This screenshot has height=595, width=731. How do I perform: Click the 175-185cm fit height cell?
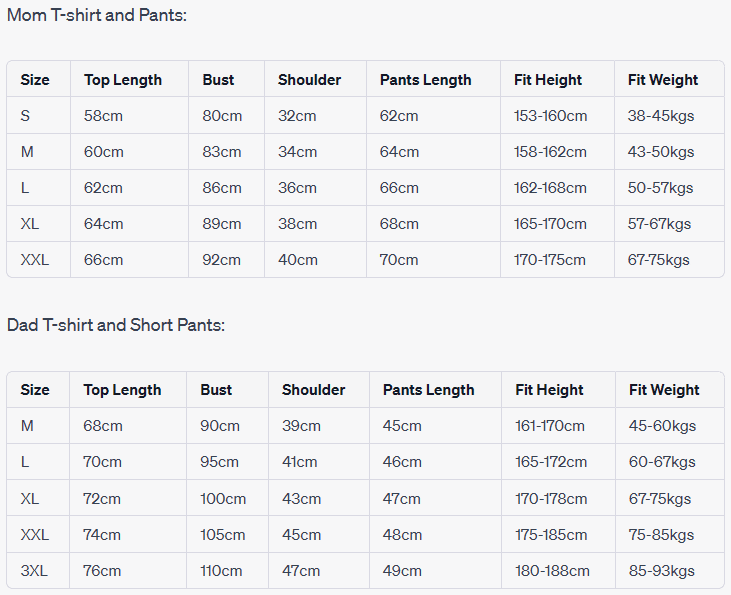click(x=552, y=535)
